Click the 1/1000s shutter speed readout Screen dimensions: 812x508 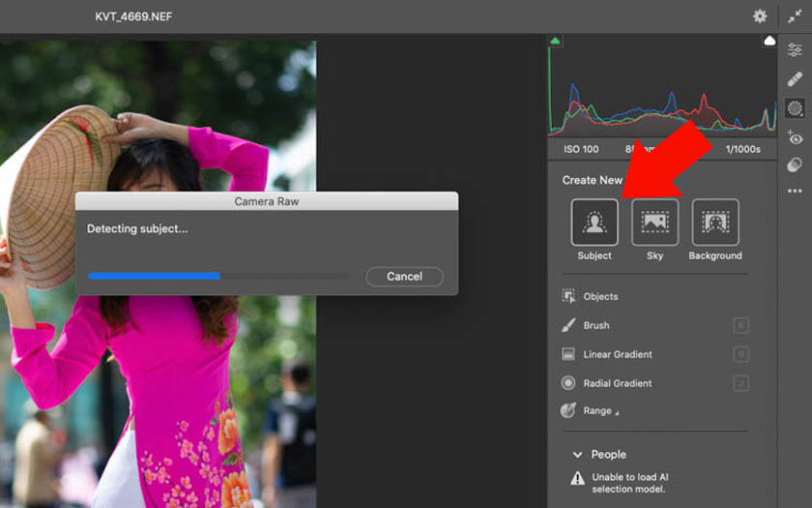(743, 149)
